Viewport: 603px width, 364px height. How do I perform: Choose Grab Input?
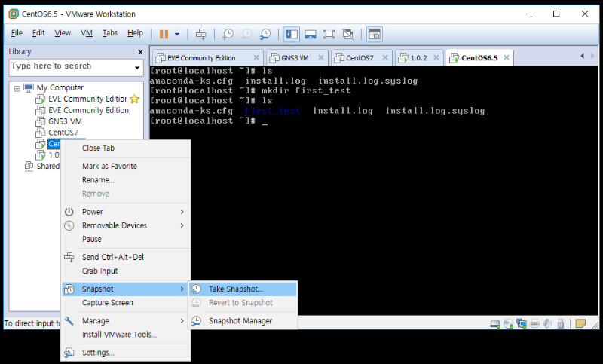click(126, 271)
